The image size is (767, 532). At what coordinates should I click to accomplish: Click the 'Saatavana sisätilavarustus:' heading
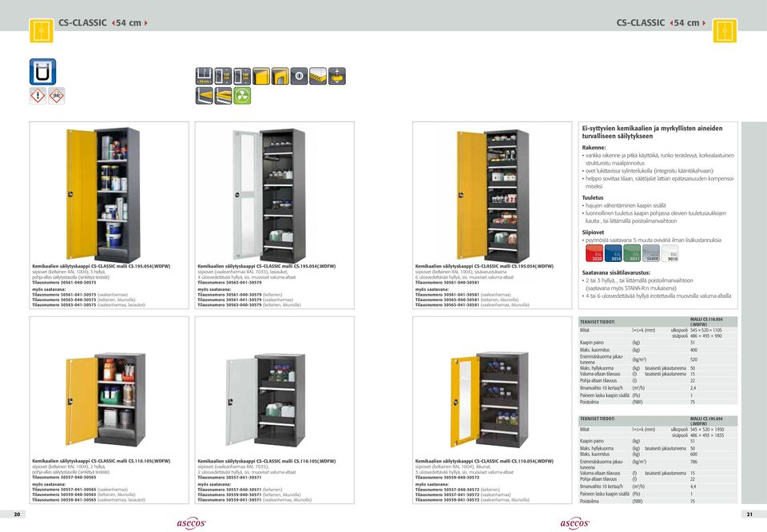[616, 273]
